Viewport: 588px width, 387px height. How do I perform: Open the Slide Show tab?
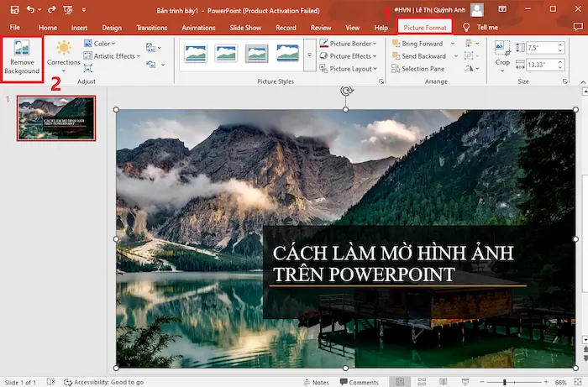tap(245, 28)
